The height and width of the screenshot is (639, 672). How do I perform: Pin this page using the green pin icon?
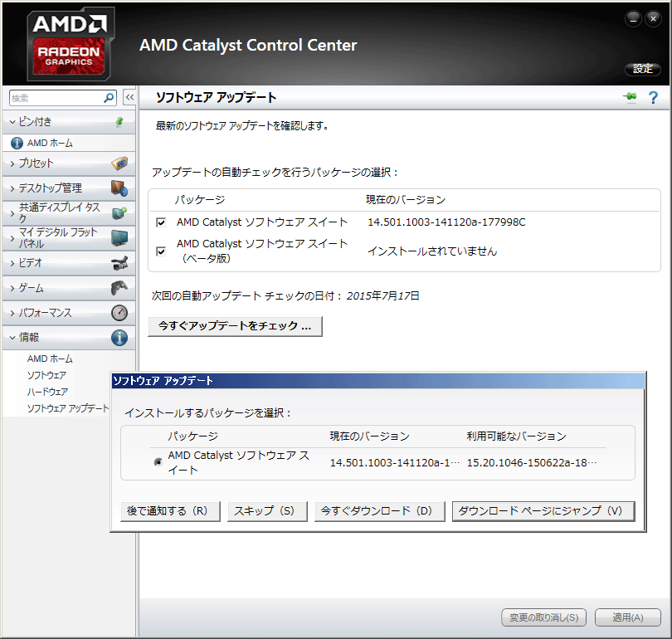coord(630,97)
